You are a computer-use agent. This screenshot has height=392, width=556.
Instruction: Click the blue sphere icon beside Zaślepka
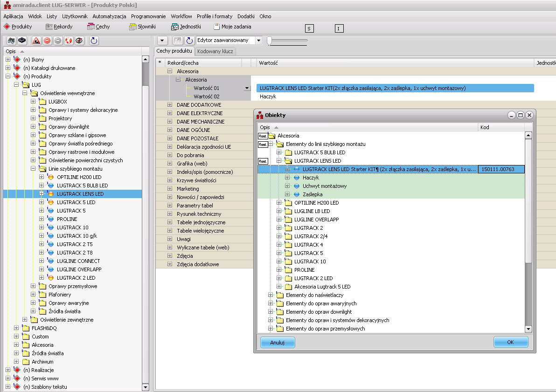tap(297, 194)
